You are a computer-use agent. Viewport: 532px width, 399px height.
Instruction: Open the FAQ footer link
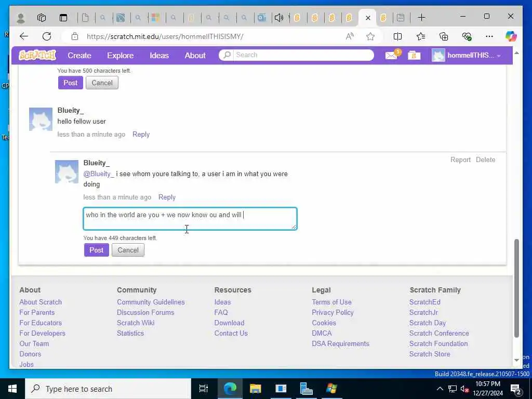221,312
